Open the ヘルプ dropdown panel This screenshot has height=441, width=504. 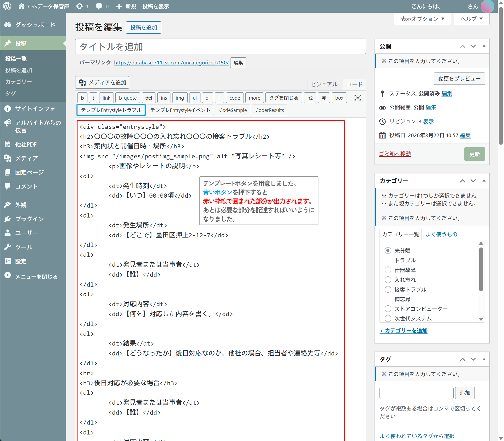pyautogui.click(x=471, y=19)
